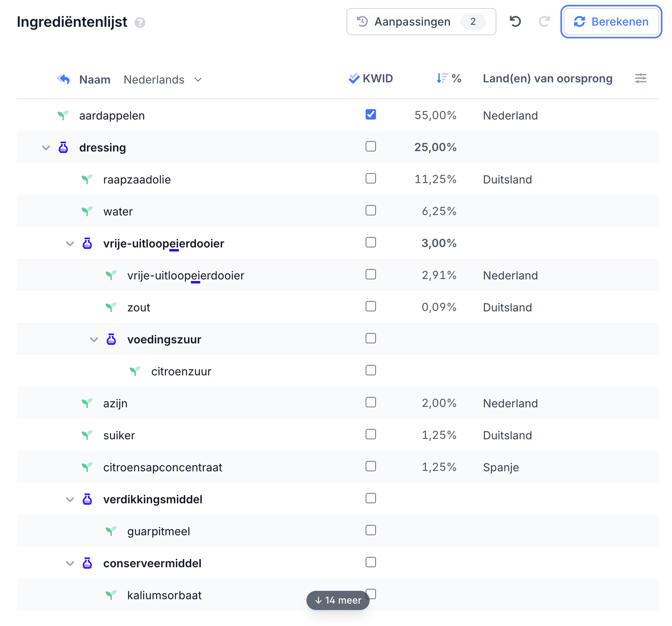Enable the KWID checkbox for azijn
This screenshot has width=672, height=626.
click(370, 403)
